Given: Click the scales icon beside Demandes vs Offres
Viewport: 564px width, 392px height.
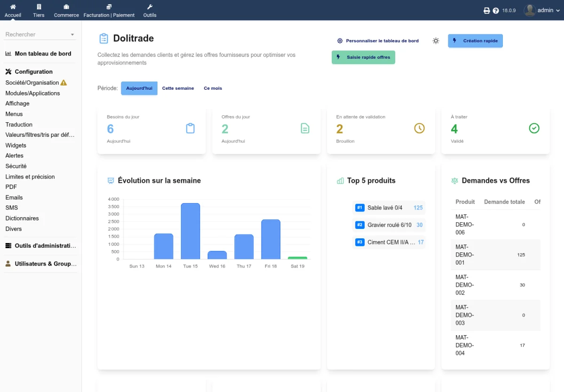Looking at the screenshot, I should coord(454,180).
